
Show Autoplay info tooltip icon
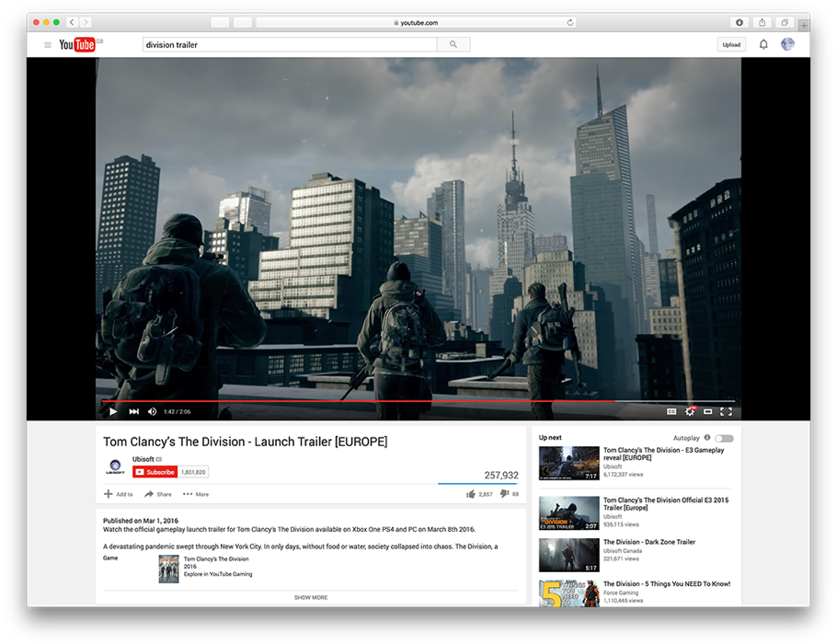tap(707, 437)
